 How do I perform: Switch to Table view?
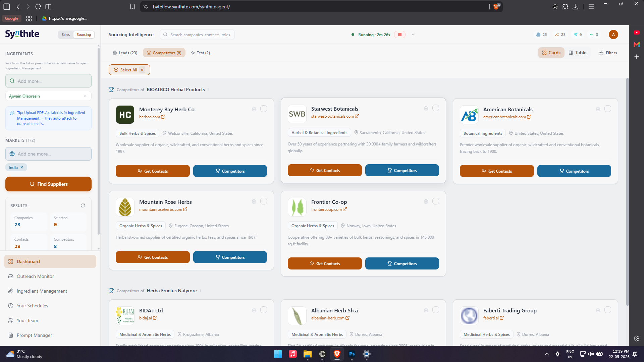coord(578,53)
